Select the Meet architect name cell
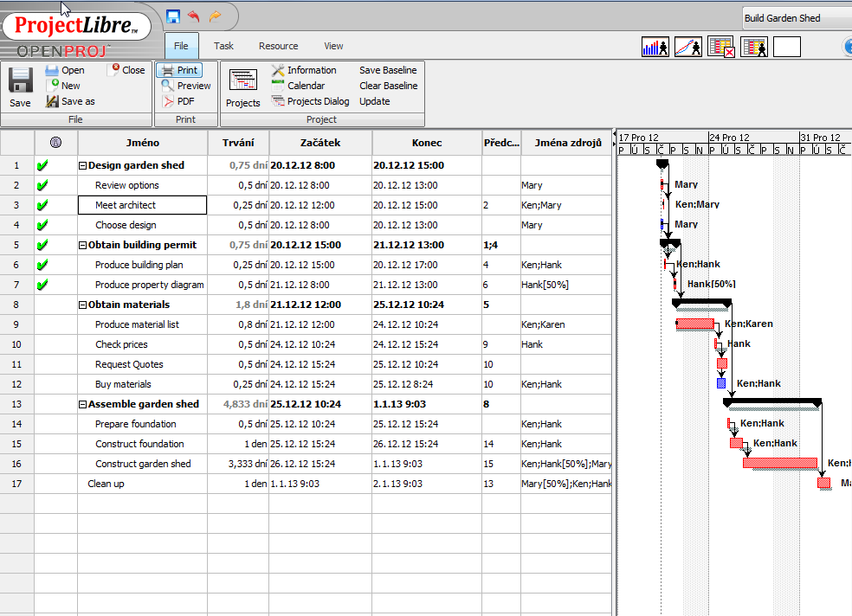The width and height of the screenshot is (852, 616). pos(142,205)
